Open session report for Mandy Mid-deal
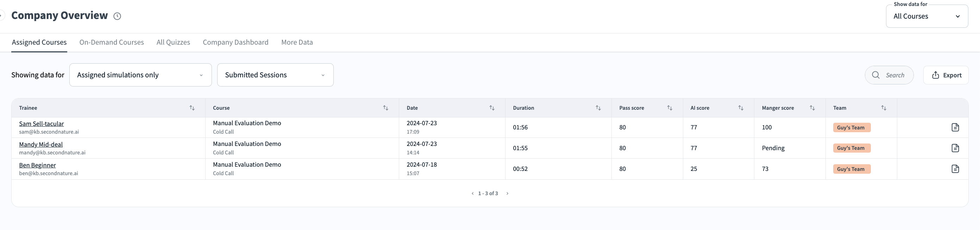 click(955, 148)
